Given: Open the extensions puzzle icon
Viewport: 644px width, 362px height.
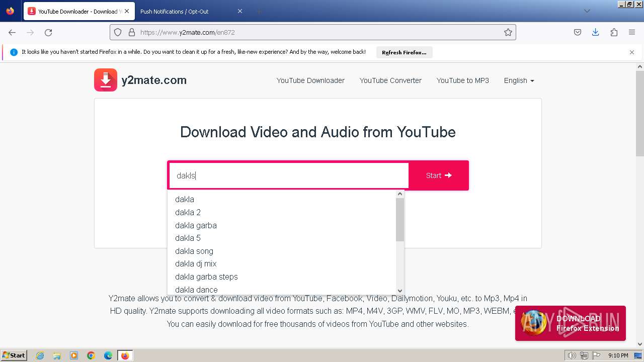Looking at the screenshot, I should pyautogui.click(x=614, y=32).
